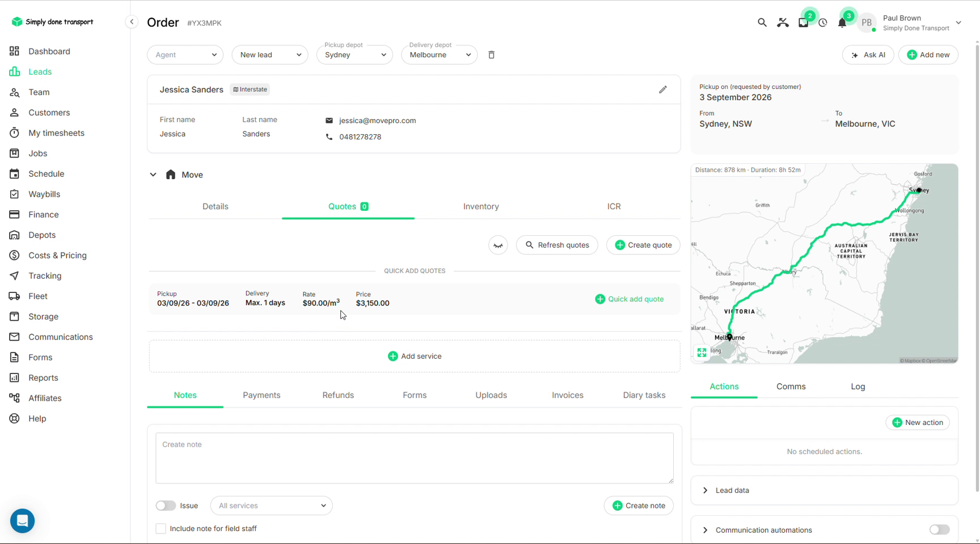Click the Create quote button

(643, 245)
